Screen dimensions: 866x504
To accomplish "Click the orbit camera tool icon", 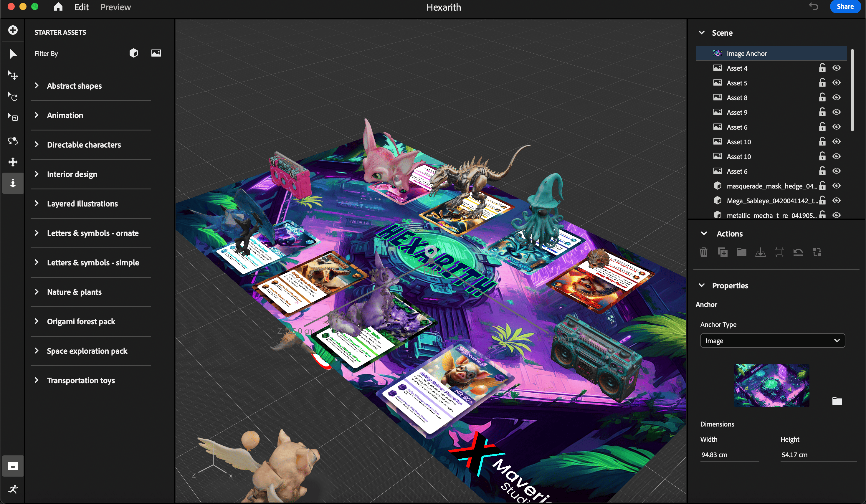I will point(13,141).
